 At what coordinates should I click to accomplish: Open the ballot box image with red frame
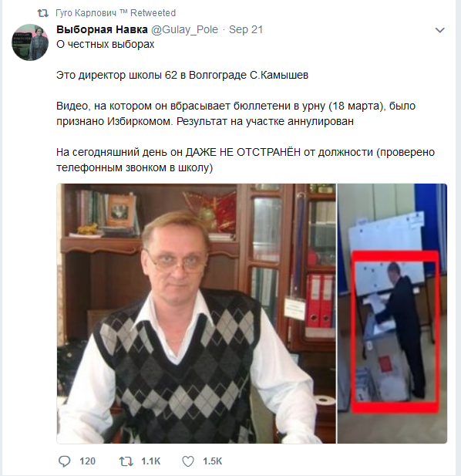(x=392, y=313)
